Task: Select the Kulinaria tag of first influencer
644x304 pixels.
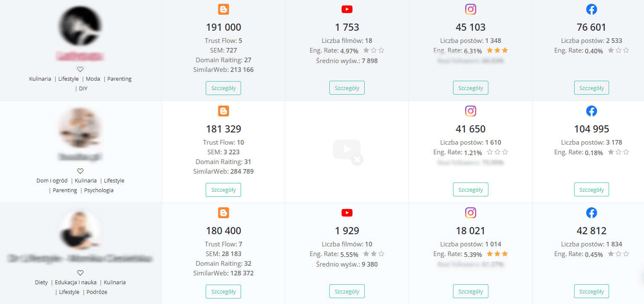Action: pyautogui.click(x=40, y=79)
